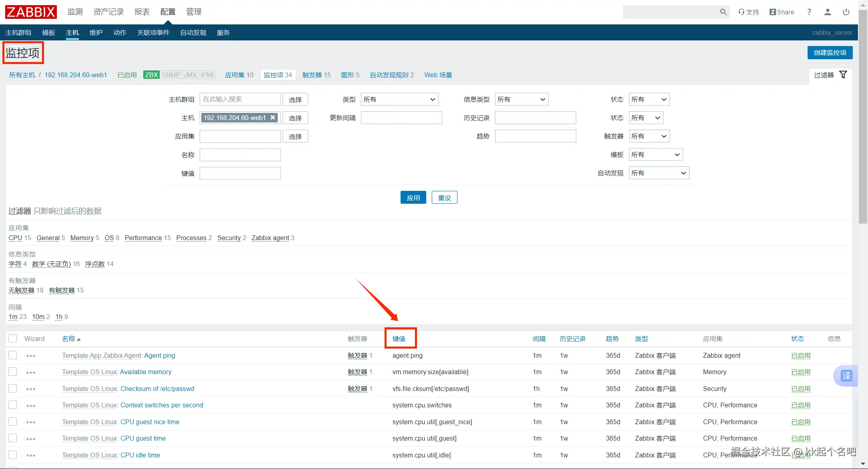Open wizard dots for Agent ping
Image resolution: width=868 pixels, height=469 pixels.
pos(31,356)
